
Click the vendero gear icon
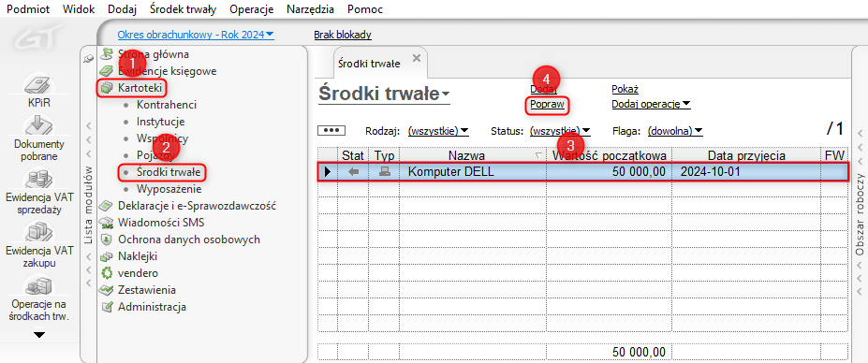(106, 273)
